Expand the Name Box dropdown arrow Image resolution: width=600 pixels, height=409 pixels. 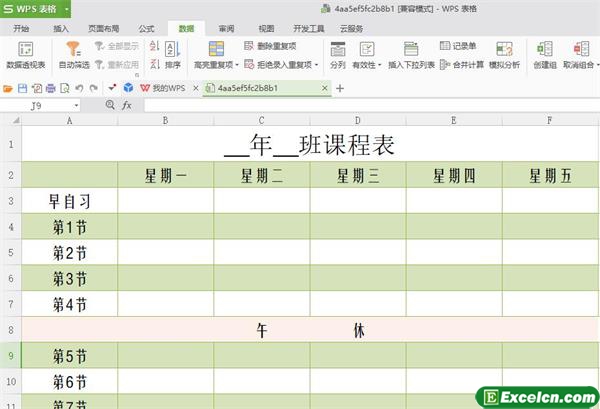[77, 105]
